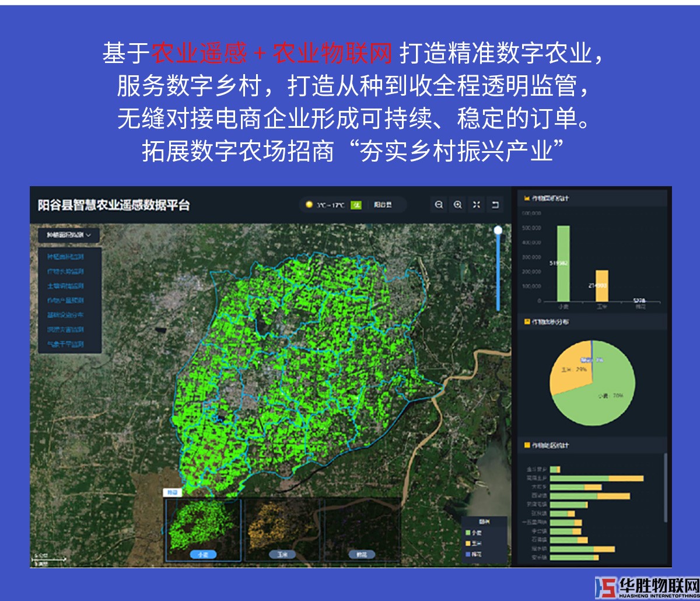Click the exit icon in top toolbar
Screen dimensions: 700x601
click(x=495, y=205)
